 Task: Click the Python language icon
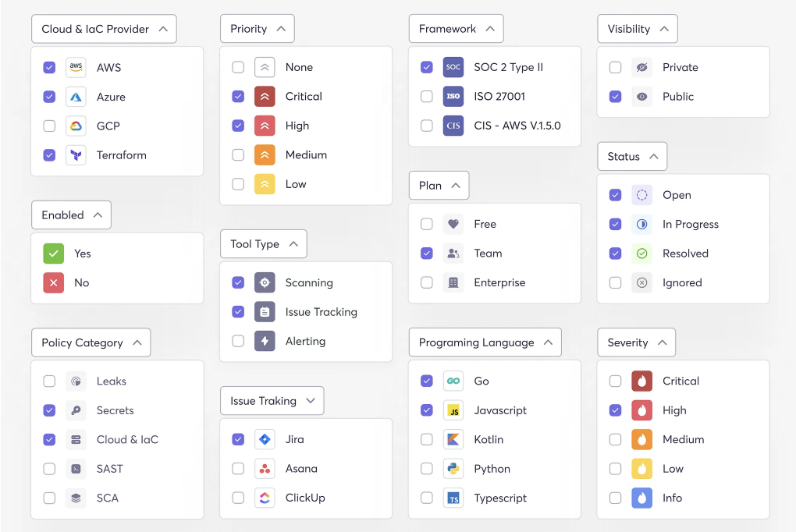pos(453,469)
